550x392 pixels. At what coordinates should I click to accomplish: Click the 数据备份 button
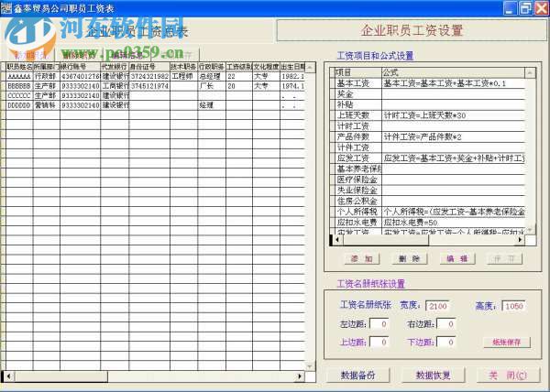point(358,376)
